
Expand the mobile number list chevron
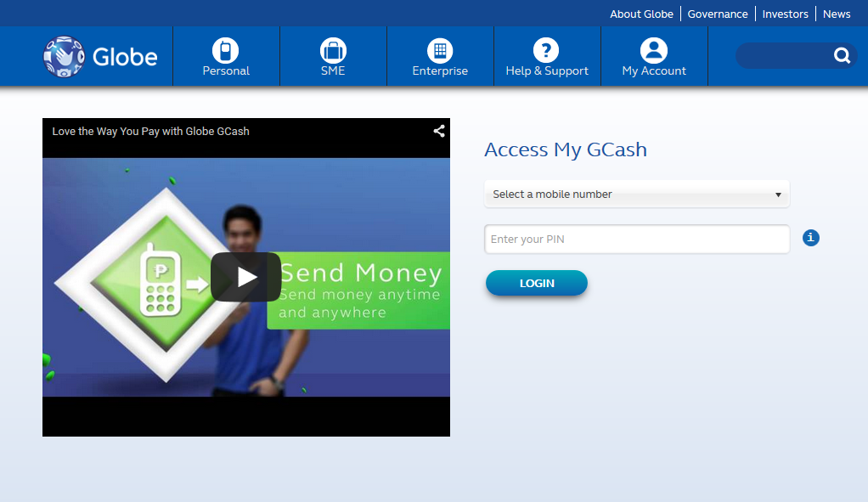pos(777,194)
